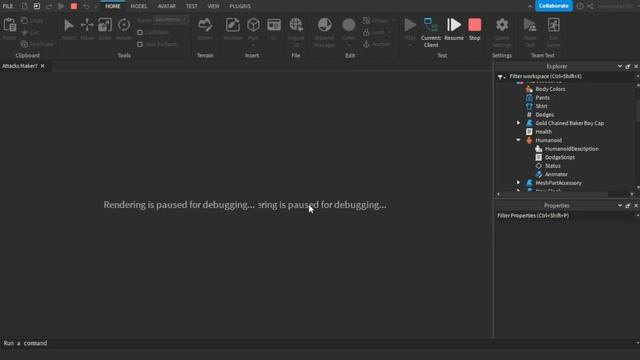The image size is (640, 360).
Task: Click the share icon next to Collaborate
Action: tap(591, 6)
